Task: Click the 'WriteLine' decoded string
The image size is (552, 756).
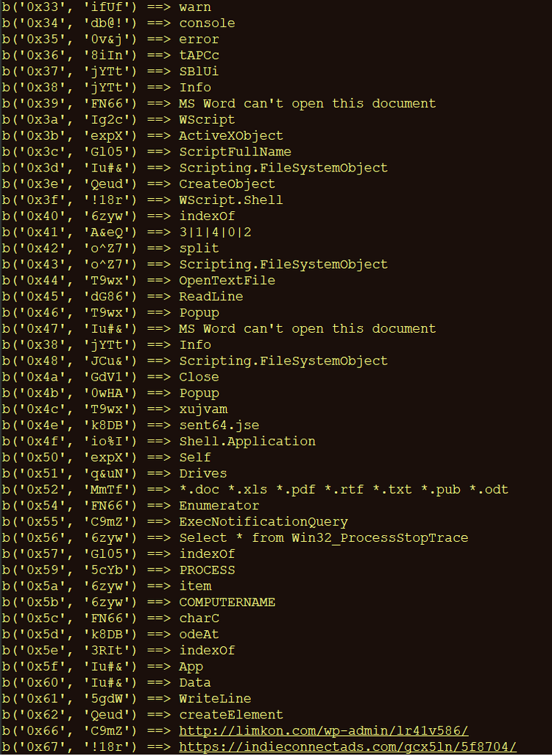Action: pos(215,699)
